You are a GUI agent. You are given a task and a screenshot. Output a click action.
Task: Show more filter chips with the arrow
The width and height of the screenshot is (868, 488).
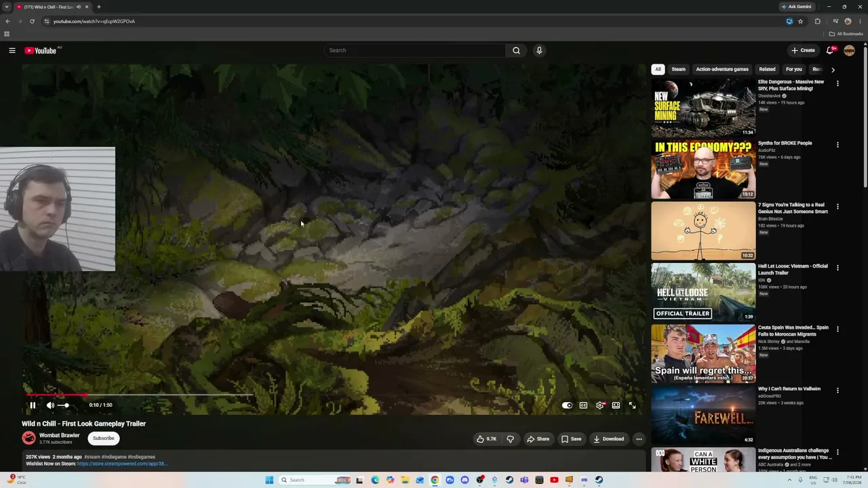[833, 69]
